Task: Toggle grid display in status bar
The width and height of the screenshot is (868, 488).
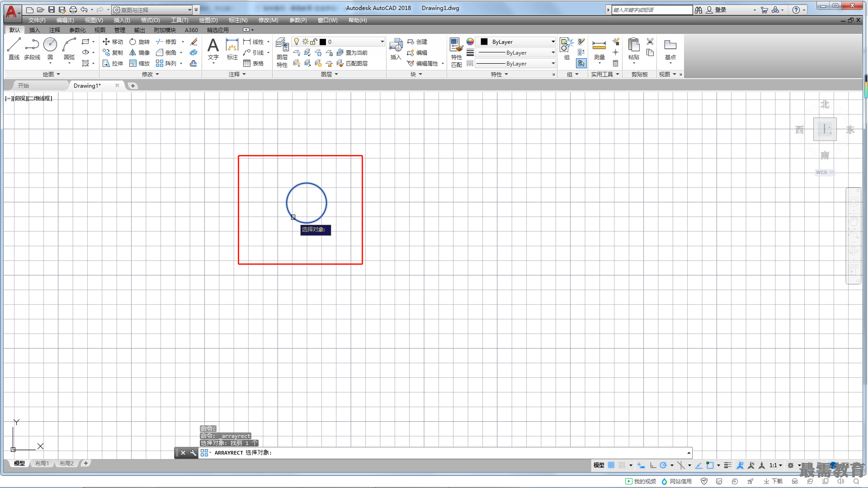Action: [x=611, y=465]
